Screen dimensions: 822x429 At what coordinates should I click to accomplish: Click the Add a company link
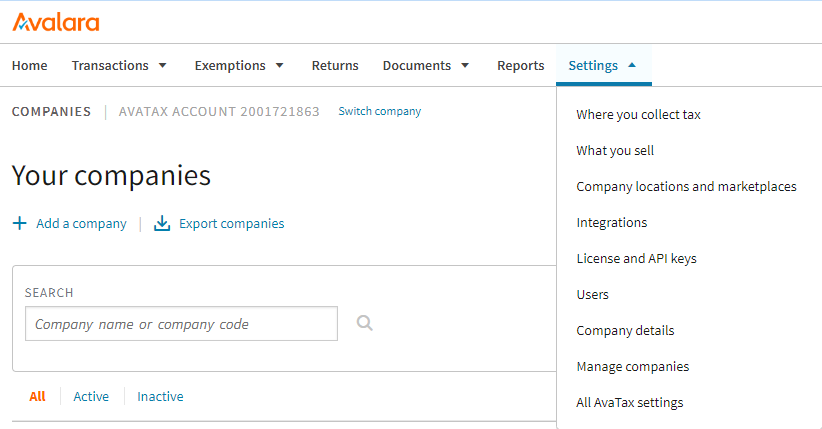[81, 223]
